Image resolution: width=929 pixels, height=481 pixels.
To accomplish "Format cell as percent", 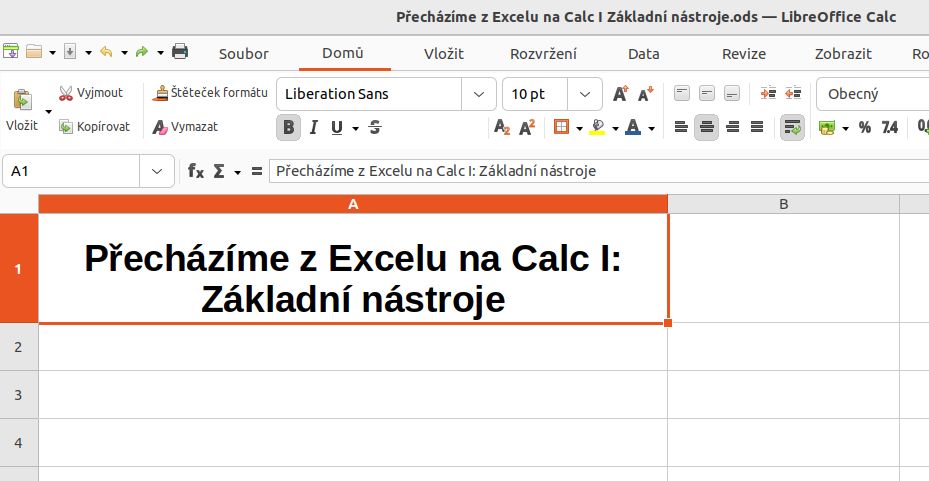I will point(865,127).
